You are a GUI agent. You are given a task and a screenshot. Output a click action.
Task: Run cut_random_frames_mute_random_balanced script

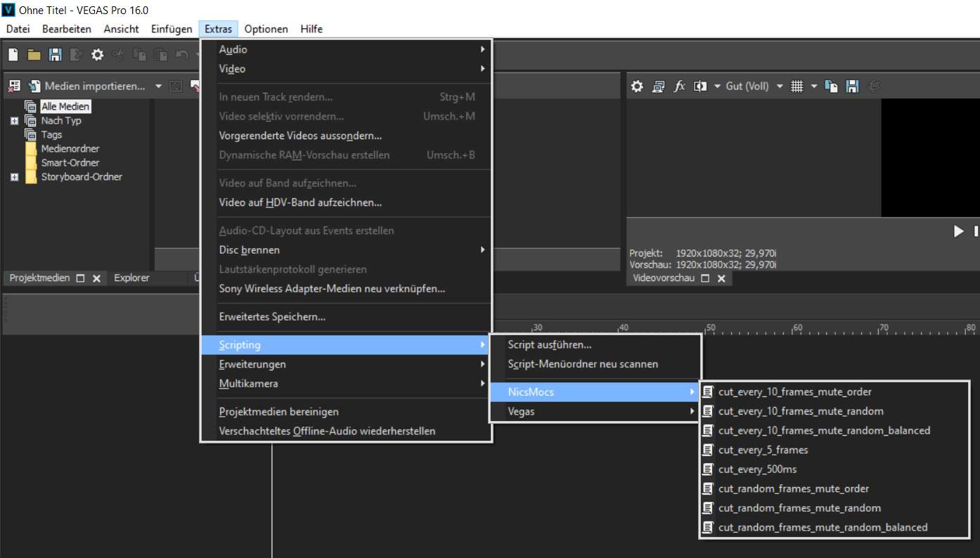834,527
